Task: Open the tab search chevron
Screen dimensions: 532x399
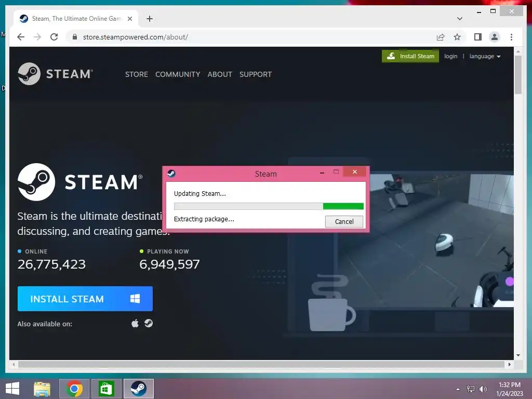Action: click(460, 19)
